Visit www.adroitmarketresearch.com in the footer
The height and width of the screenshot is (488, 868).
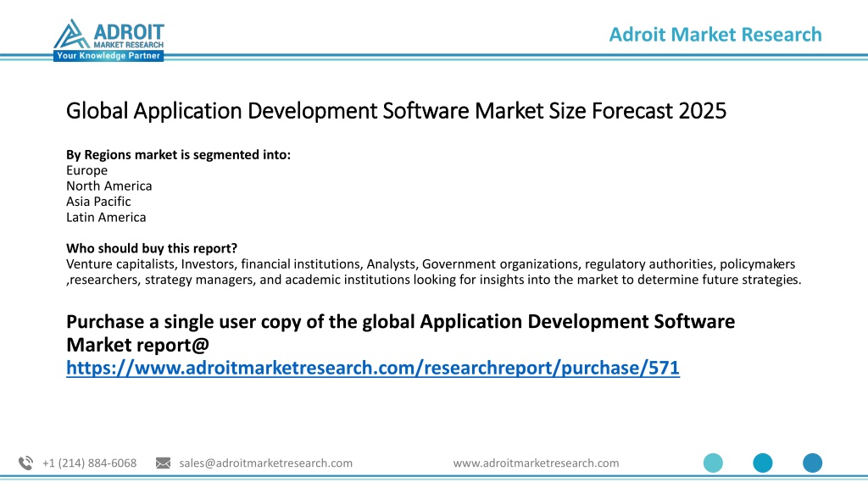pyautogui.click(x=536, y=463)
